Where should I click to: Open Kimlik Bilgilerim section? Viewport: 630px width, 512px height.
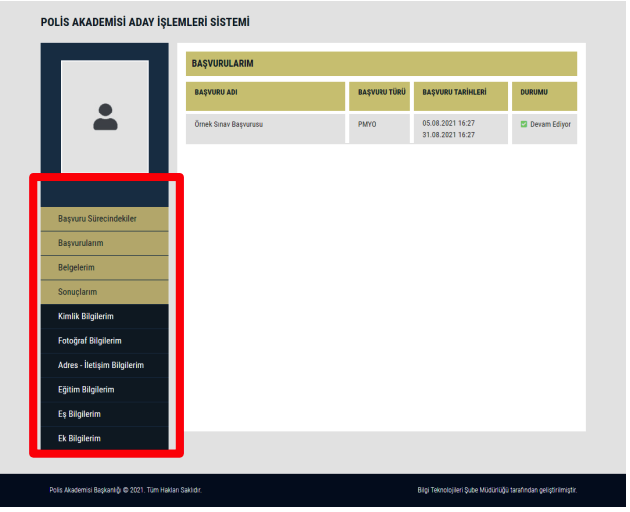pyautogui.click(x=86, y=316)
